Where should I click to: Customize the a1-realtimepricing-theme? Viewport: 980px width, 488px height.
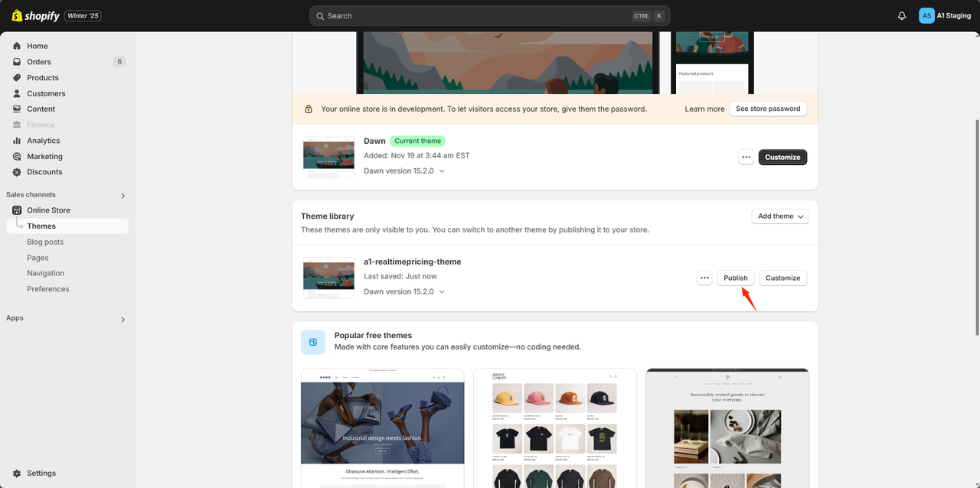tap(783, 278)
